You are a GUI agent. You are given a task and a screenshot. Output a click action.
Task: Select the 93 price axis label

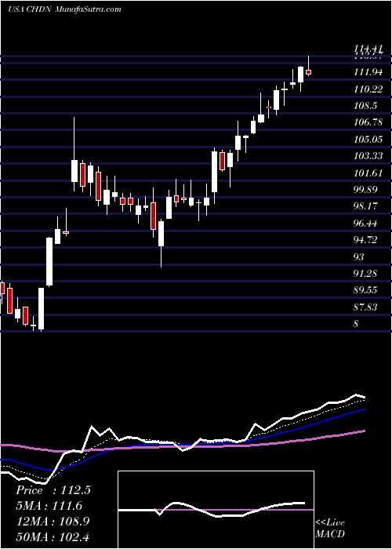359,256
